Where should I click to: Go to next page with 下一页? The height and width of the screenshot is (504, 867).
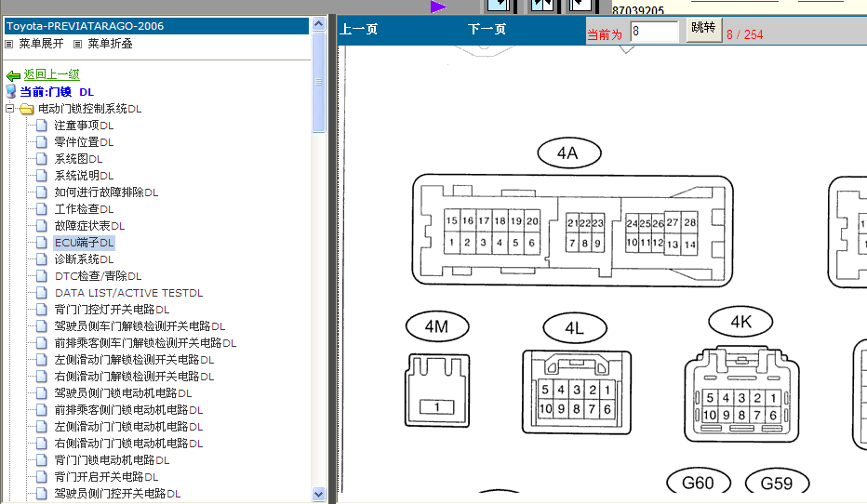click(x=487, y=29)
